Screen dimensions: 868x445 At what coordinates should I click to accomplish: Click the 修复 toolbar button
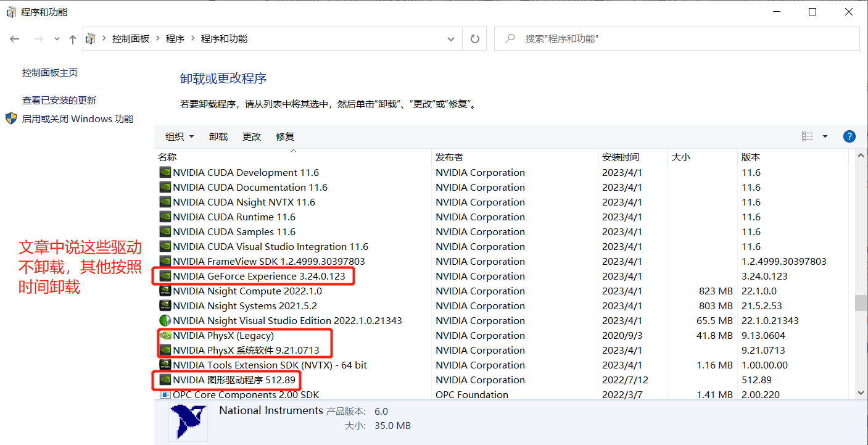pos(285,136)
